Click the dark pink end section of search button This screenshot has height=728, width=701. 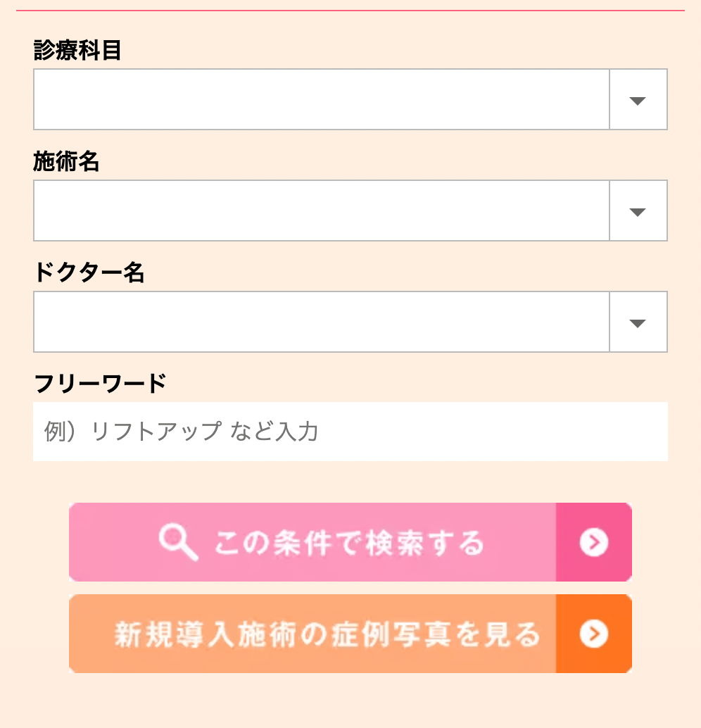[x=594, y=542]
